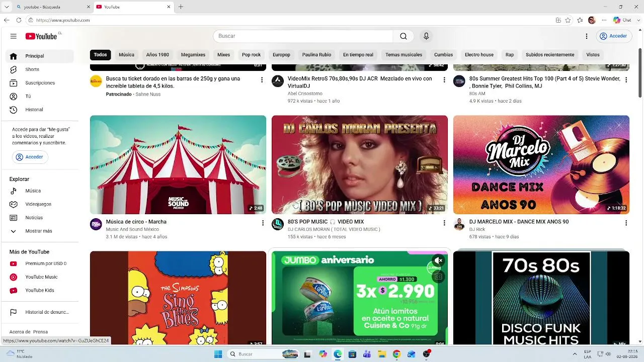The width and height of the screenshot is (644, 362).
Task: Open YouTube settings three-dot menu
Action: click(x=587, y=36)
